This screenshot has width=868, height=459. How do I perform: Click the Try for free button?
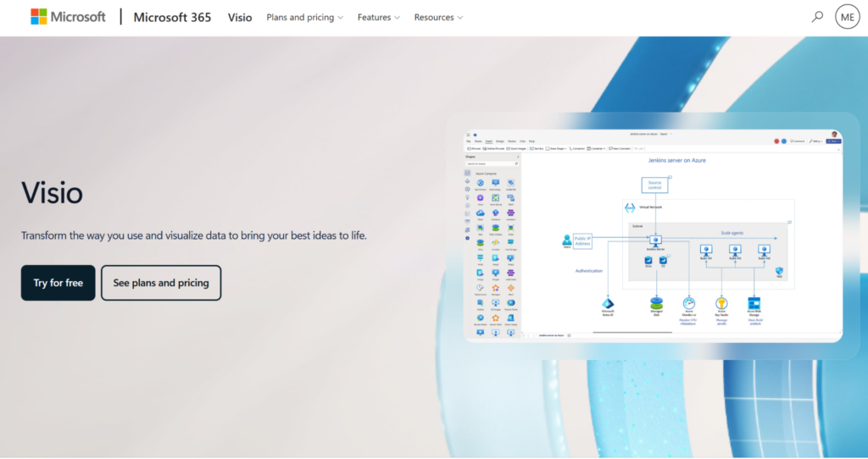58,283
